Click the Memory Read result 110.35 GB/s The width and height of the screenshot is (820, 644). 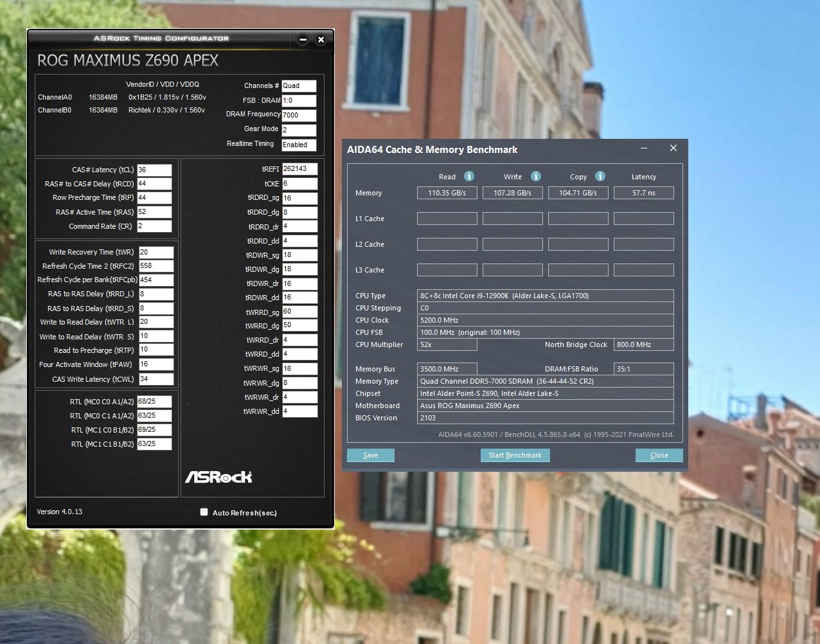point(447,193)
